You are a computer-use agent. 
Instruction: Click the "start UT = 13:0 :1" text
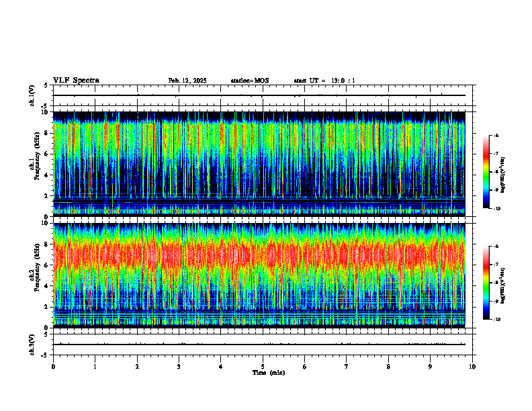(x=324, y=81)
